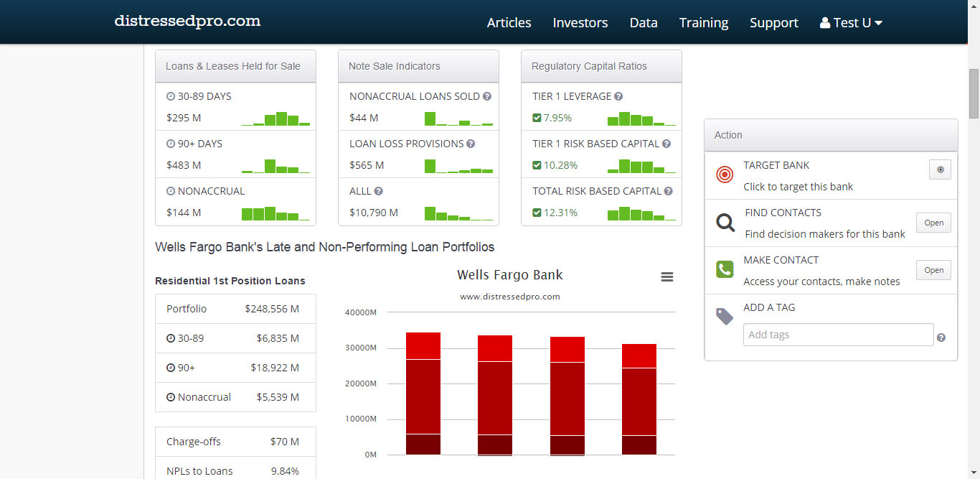Click the Loans & Leases Held for Sale header
Image resolution: width=980 pixels, height=479 pixels.
click(235, 66)
